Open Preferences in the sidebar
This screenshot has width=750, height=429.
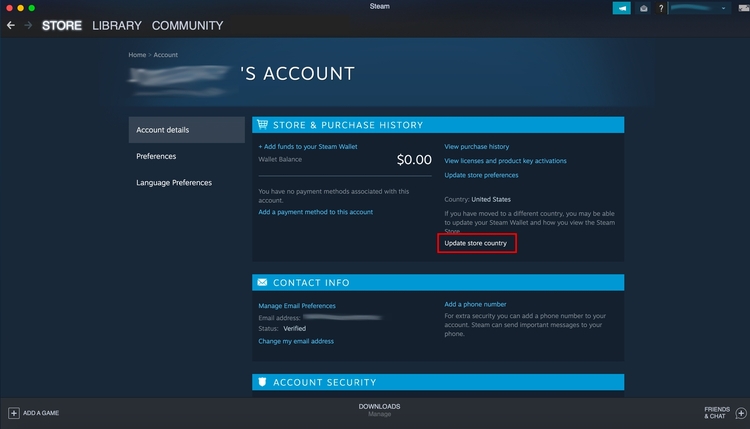point(156,156)
